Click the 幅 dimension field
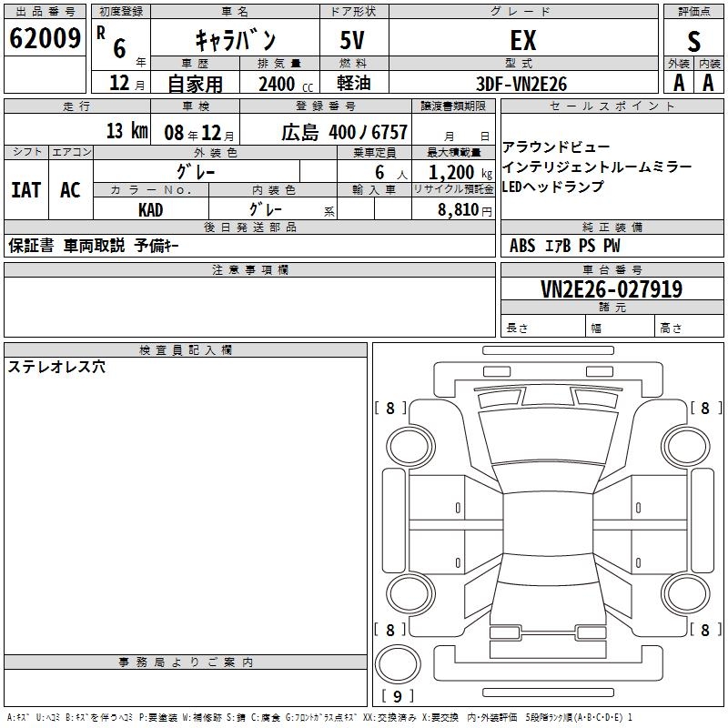The height and width of the screenshot is (728, 728). coord(620,326)
